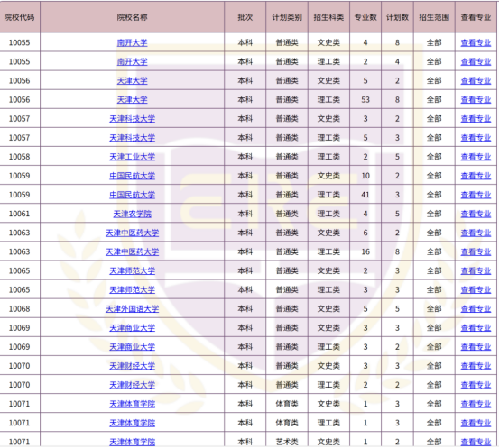Click 查看专业 for 天津科技大学 理工类
Screen dimensions: 499x448
point(476,138)
